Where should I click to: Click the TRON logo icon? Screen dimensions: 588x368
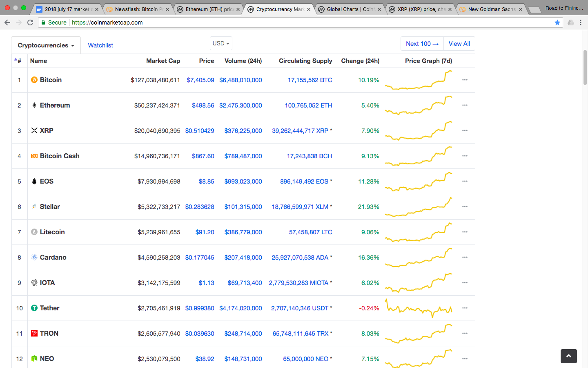coord(34,333)
